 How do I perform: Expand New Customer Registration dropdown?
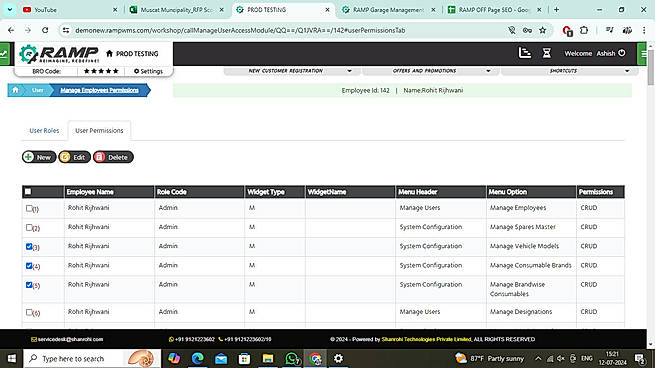pyautogui.click(x=293, y=71)
